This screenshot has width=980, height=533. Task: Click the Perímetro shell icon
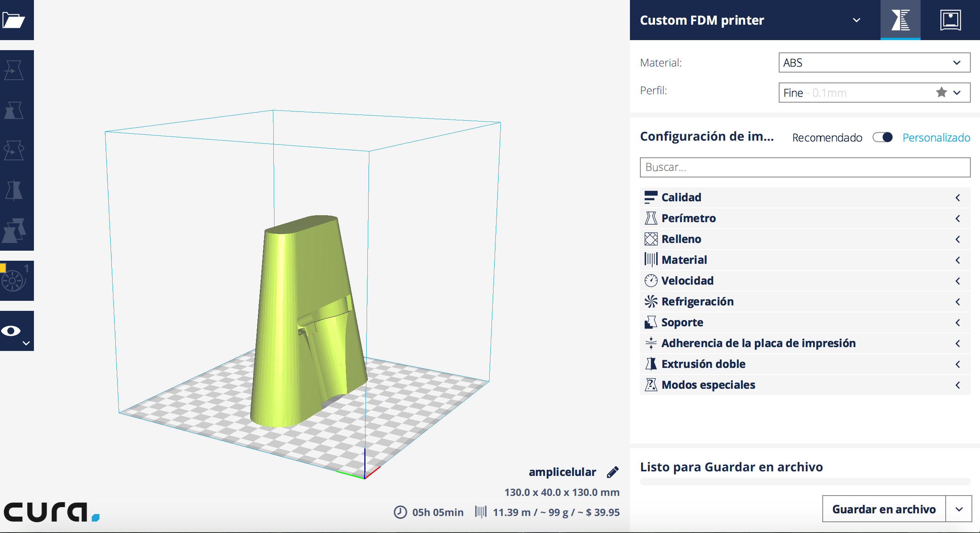(x=651, y=218)
